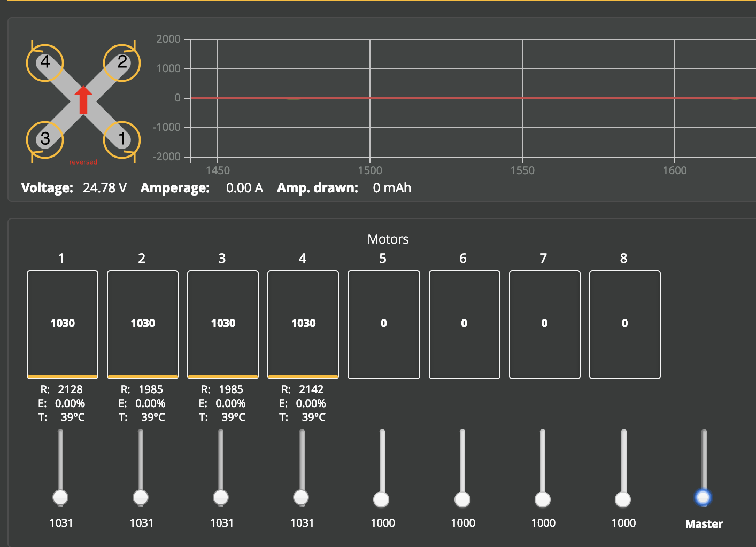756x547 pixels.
Task: Click Amp. drawn value 0 mAh
Action: [392, 188]
